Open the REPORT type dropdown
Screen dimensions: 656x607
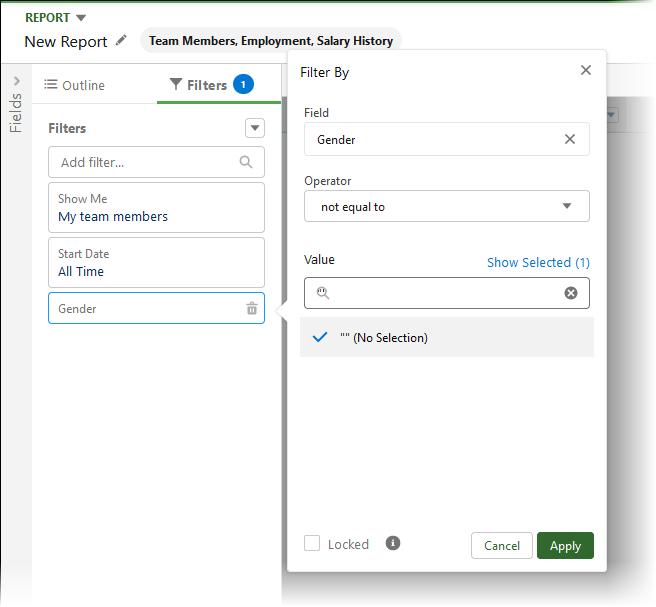pyautogui.click(x=81, y=18)
